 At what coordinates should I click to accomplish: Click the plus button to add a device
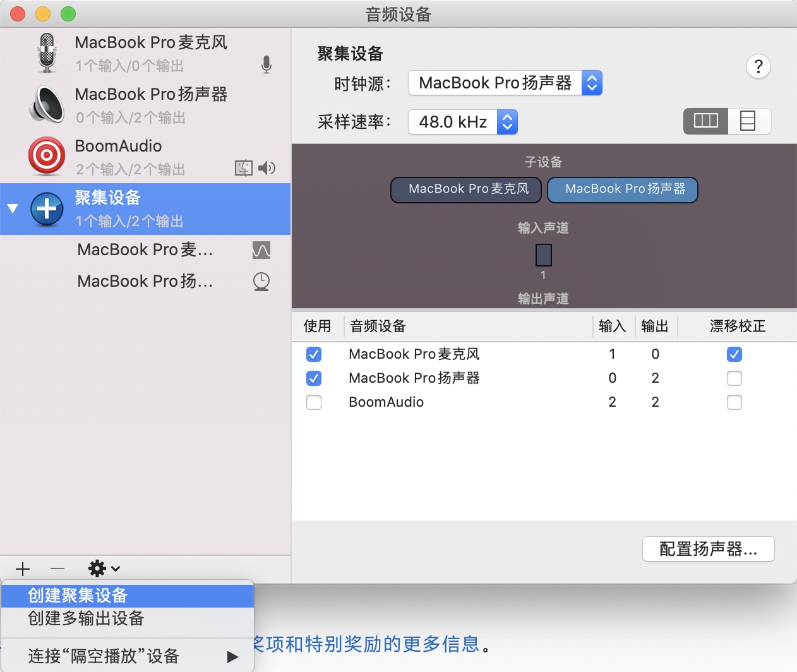click(23, 569)
